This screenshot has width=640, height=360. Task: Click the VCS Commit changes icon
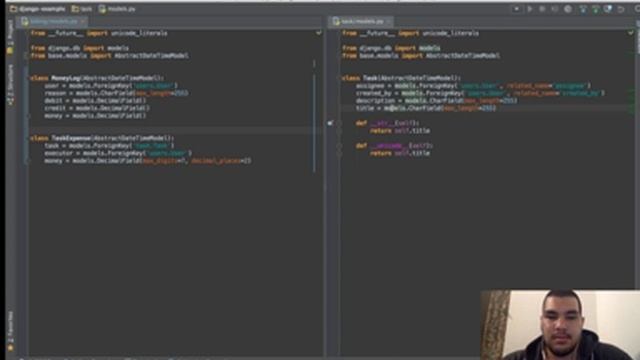coord(596,9)
